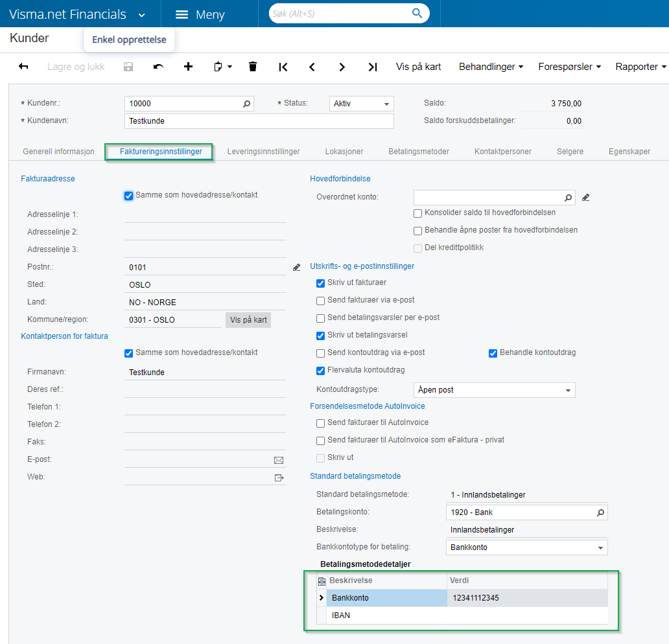Switch to Leveringsinnstillinger tab
The height and width of the screenshot is (644, 669).
(x=263, y=152)
